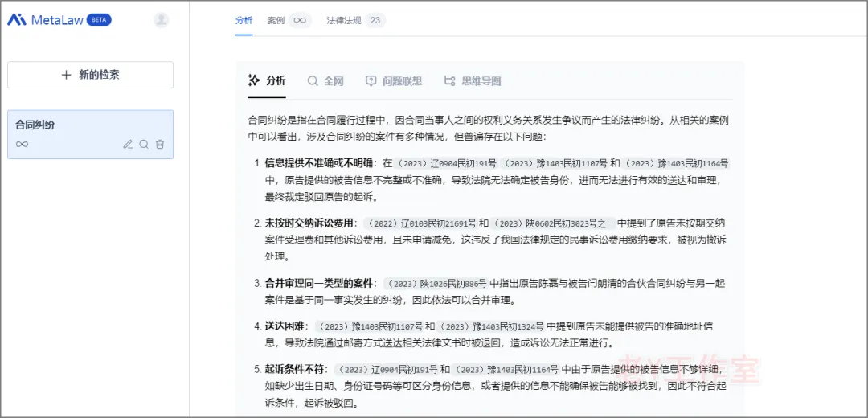
Task: Click the heading 未按时交纳诉讼费用
Action: click(x=309, y=224)
